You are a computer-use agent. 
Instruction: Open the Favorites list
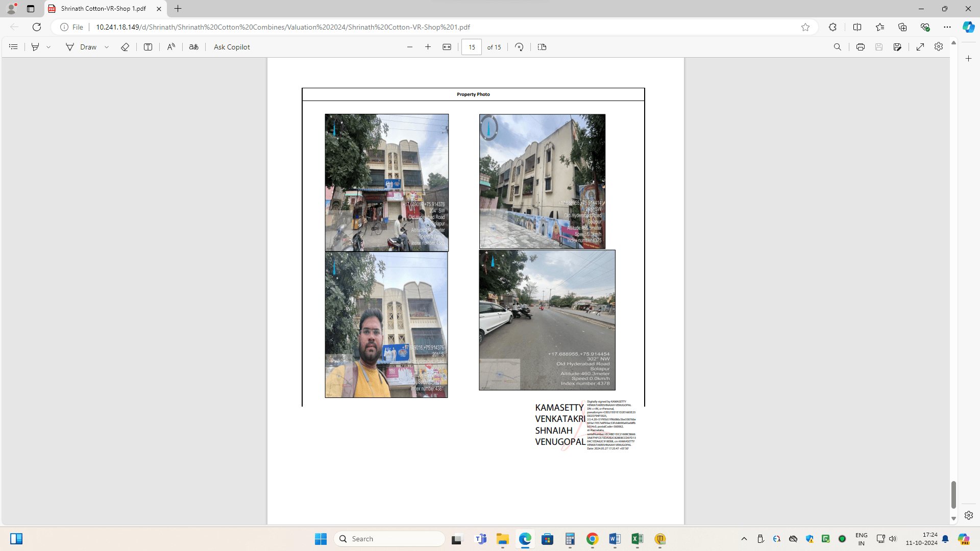coord(880,27)
